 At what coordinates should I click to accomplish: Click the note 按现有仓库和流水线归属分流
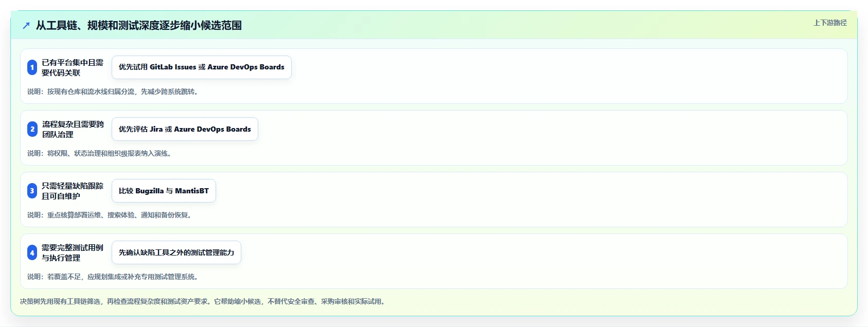click(113, 92)
